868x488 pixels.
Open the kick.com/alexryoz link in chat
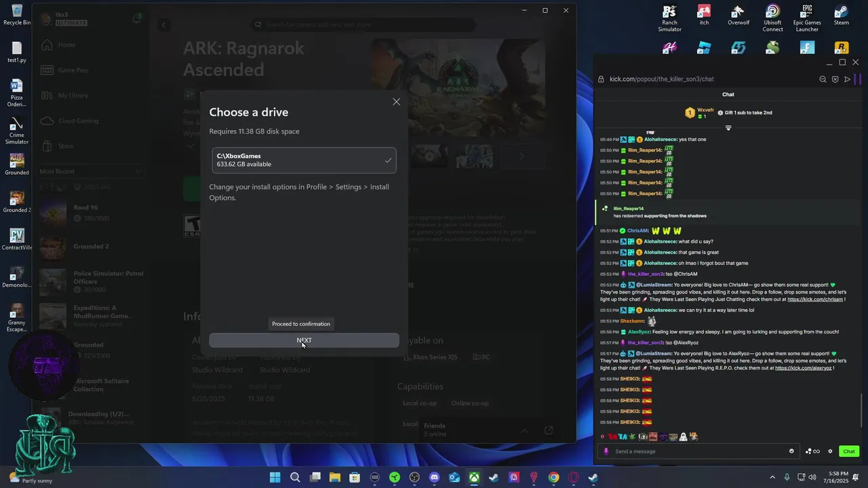click(x=803, y=368)
